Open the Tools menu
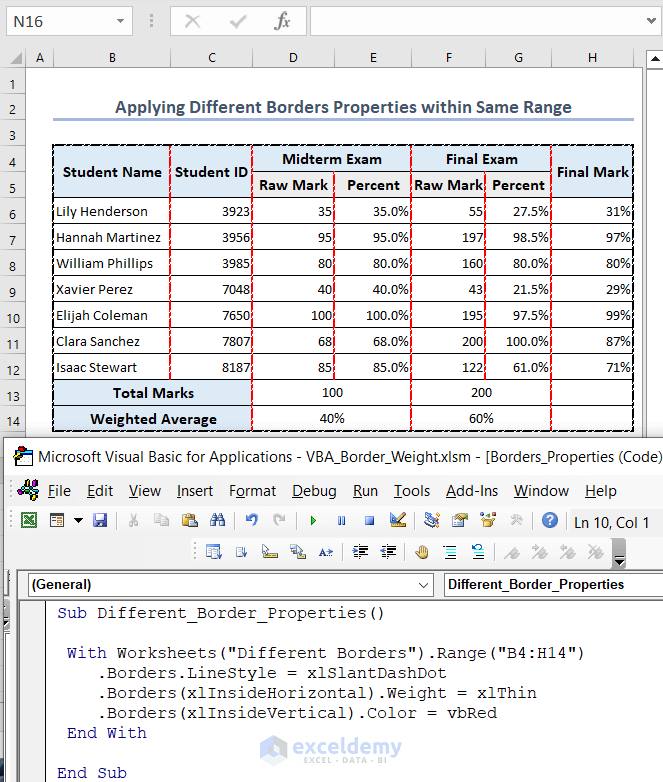This screenshot has height=782, width=663. point(412,491)
